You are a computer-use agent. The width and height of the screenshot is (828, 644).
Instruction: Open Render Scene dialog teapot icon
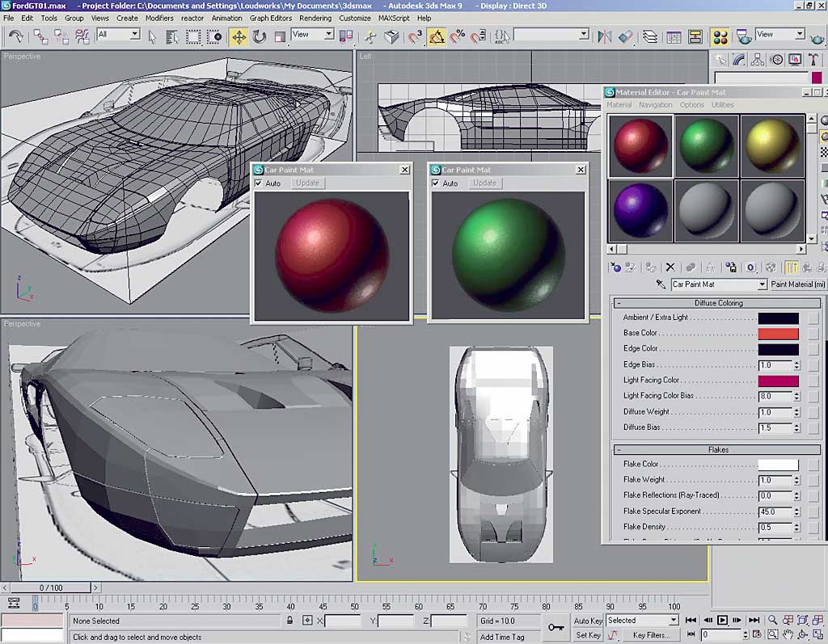pyautogui.click(x=744, y=36)
